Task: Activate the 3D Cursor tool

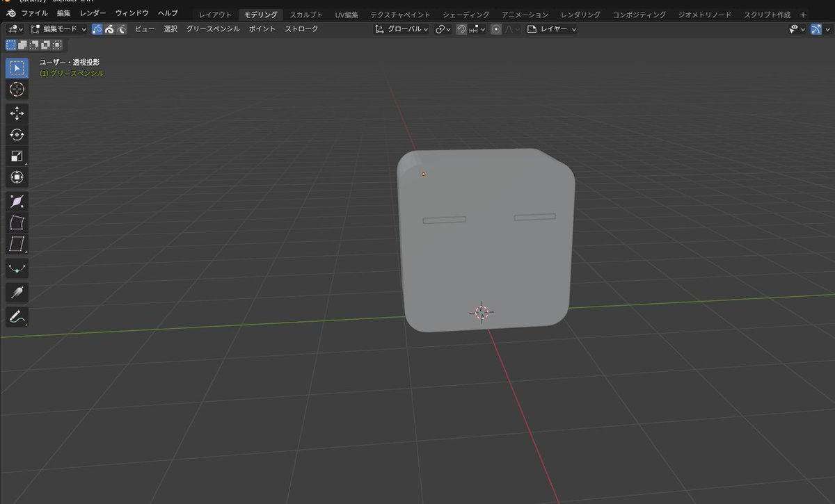Action: (x=17, y=90)
